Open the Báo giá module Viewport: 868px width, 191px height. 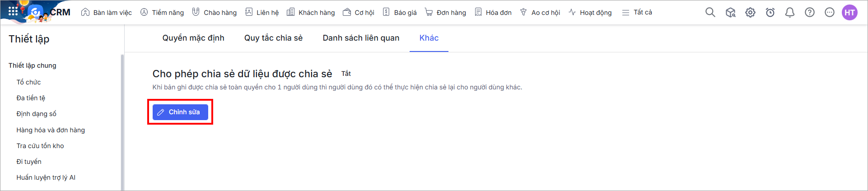click(400, 13)
